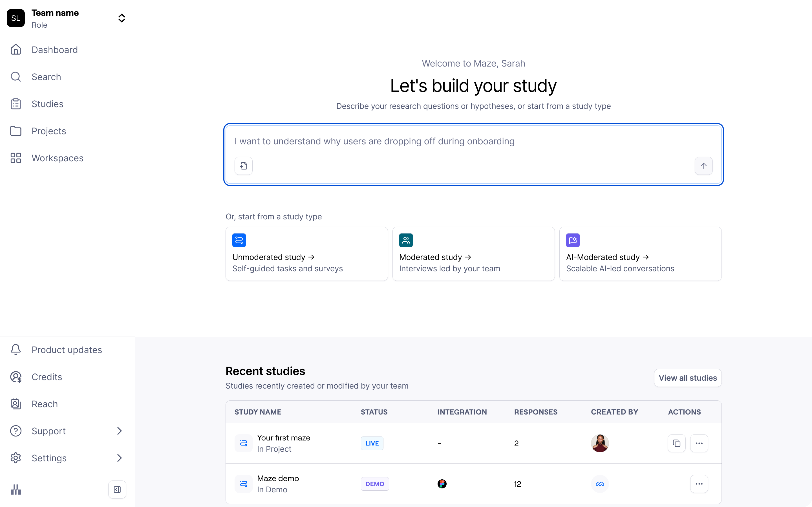Image resolution: width=812 pixels, height=507 pixels.
Task: Open the team switcher chevrons
Action: coord(122,18)
